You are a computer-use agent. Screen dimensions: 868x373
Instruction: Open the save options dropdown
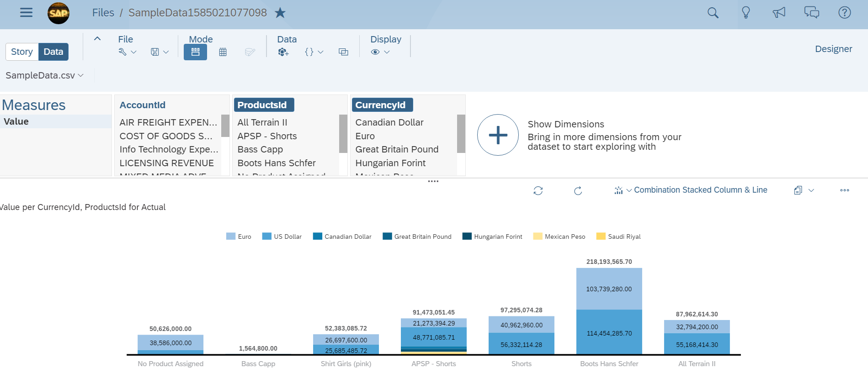pos(160,52)
